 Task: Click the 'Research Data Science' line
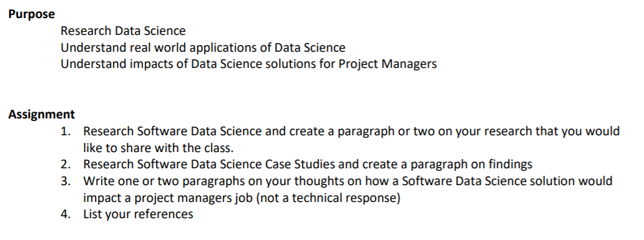coord(123,31)
